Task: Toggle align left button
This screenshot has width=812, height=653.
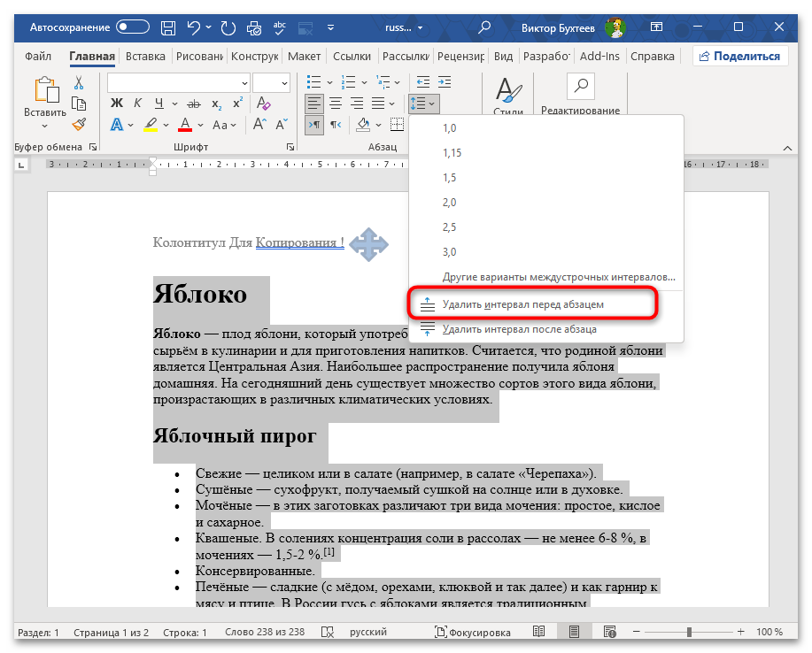Action: pos(313,104)
